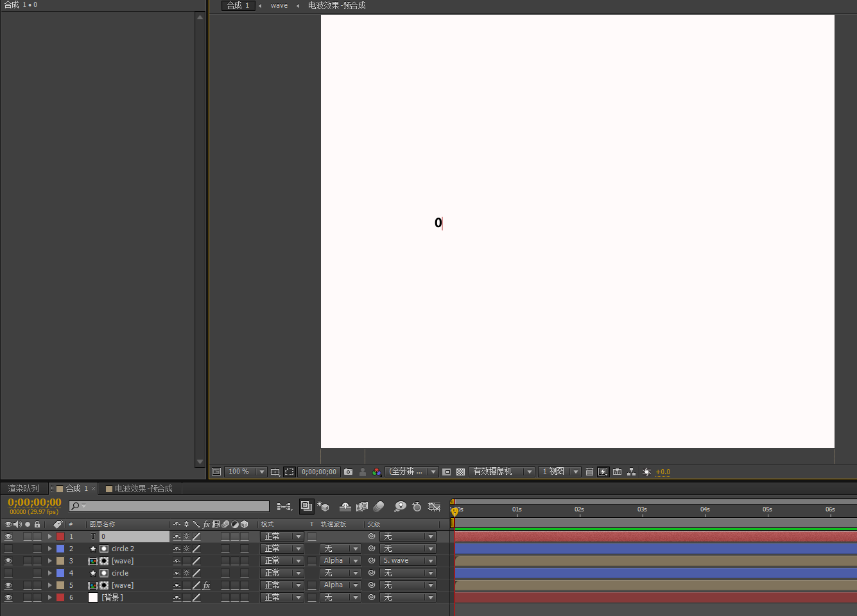Expand layer 2 circle 2 properties triangle

tap(49, 549)
